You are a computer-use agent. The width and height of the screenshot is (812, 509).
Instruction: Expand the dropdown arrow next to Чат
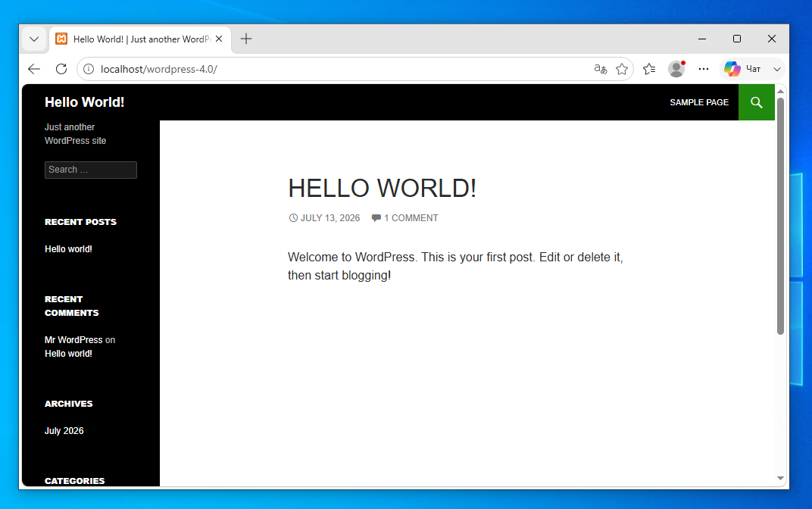coord(777,69)
